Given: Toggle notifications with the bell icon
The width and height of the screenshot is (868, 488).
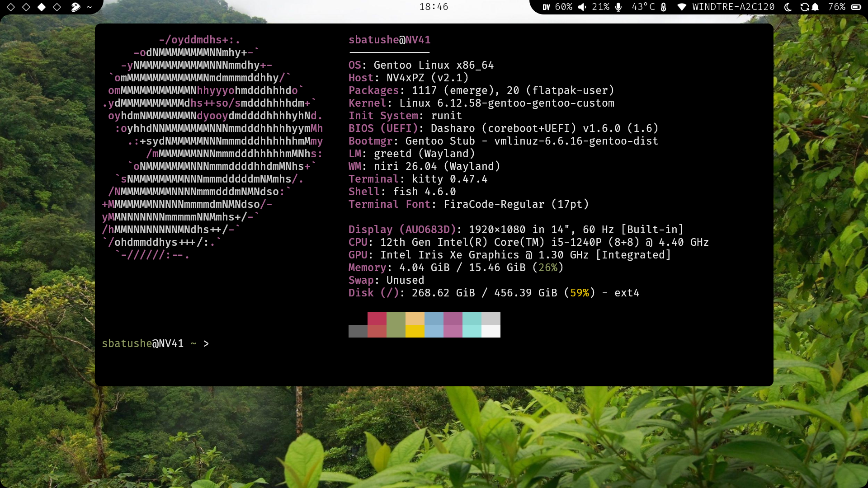Looking at the screenshot, I should [815, 7].
